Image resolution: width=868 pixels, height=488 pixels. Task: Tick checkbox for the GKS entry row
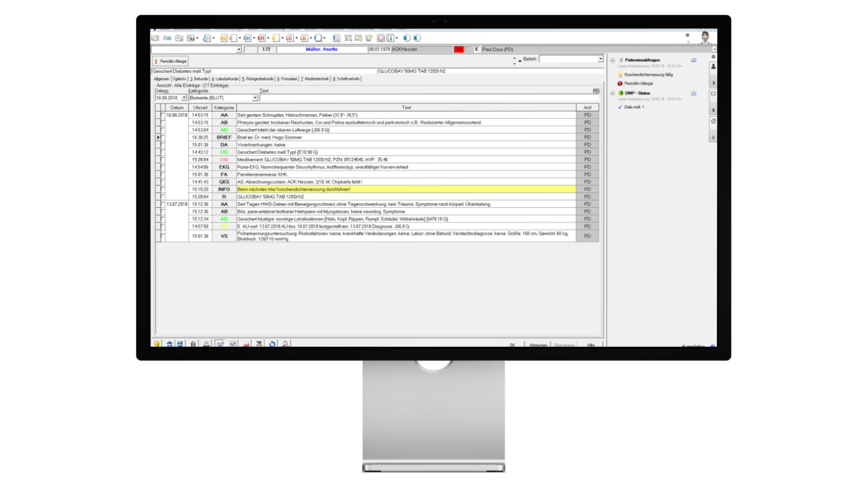(x=162, y=181)
